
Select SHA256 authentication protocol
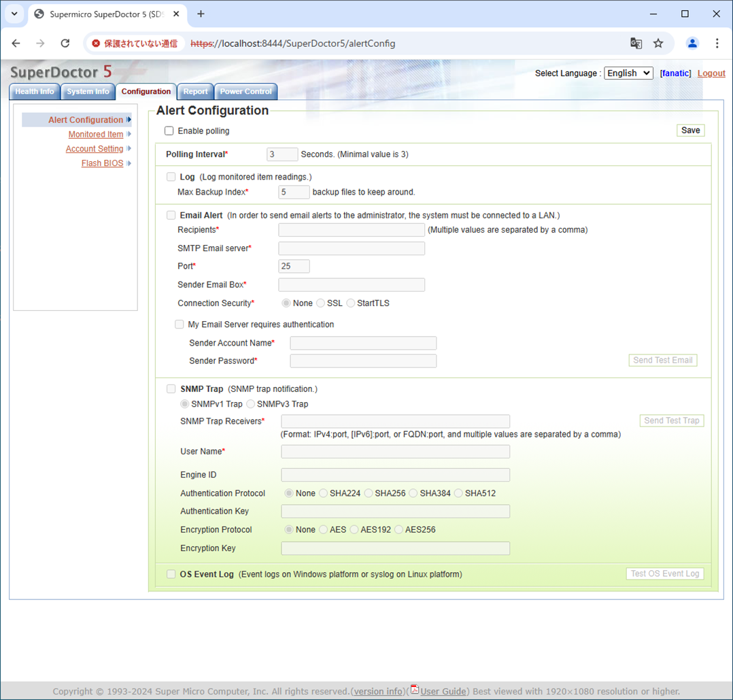click(x=369, y=493)
